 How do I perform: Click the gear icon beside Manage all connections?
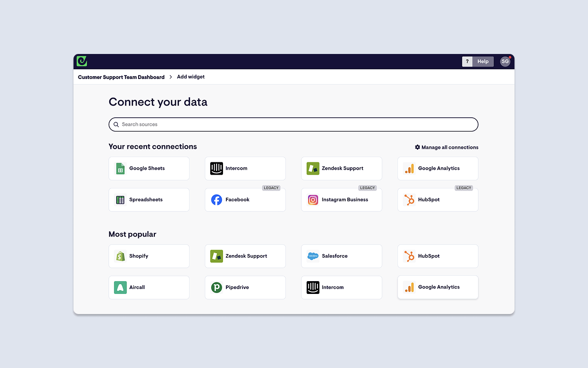(417, 147)
